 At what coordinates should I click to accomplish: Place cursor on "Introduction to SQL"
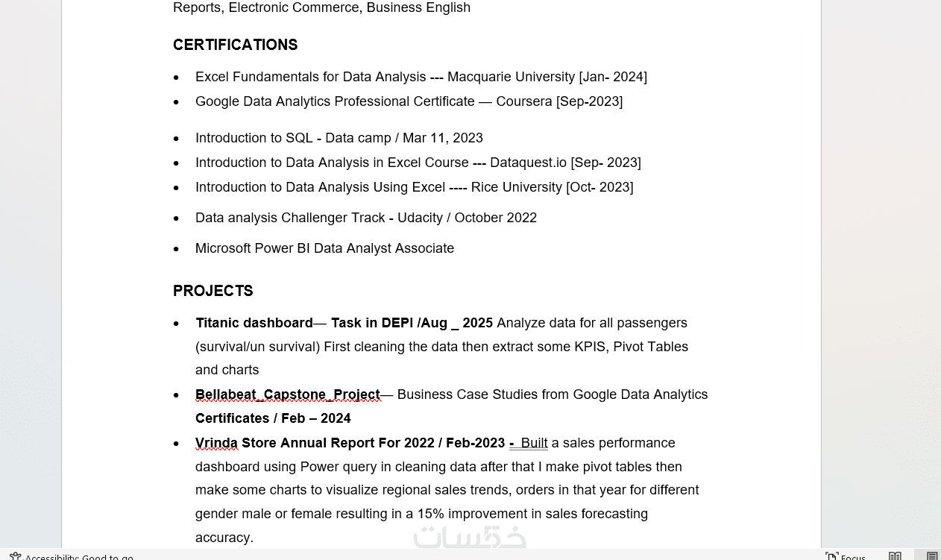254,138
